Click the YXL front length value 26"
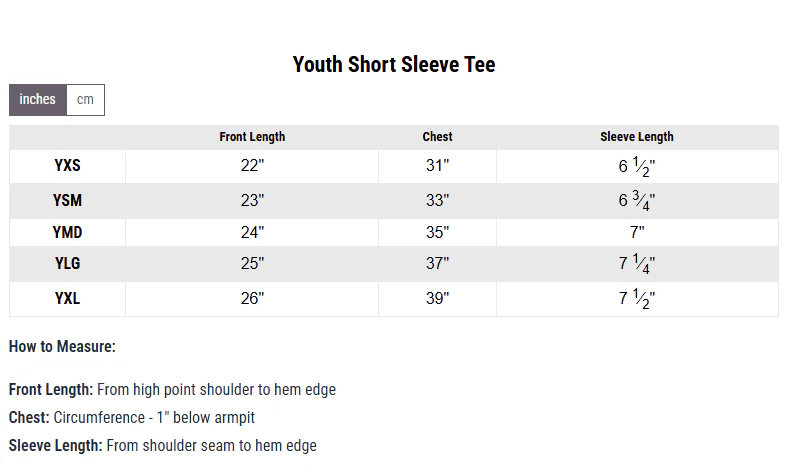This screenshot has height=466, width=787. [x=252, y=298]
